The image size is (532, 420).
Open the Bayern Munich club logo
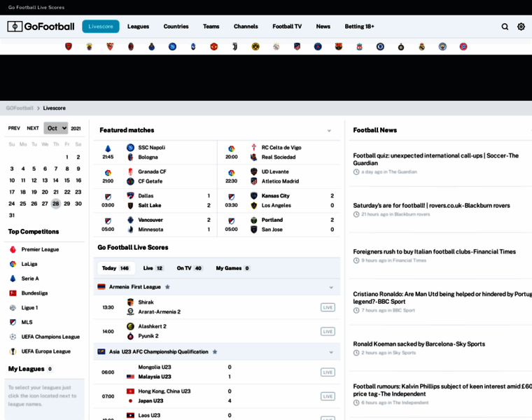coord(463,46)
